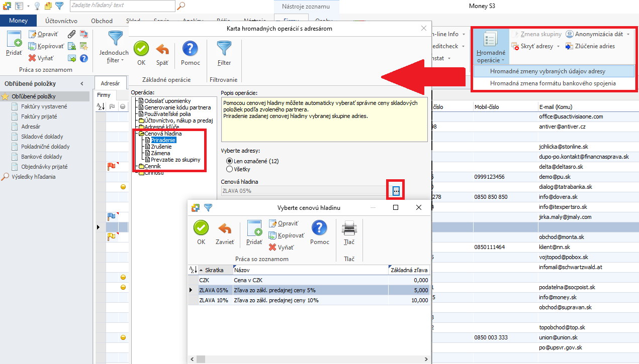Click the funnel icon in quick access bar
639x364 pixels.
point(59,6)
